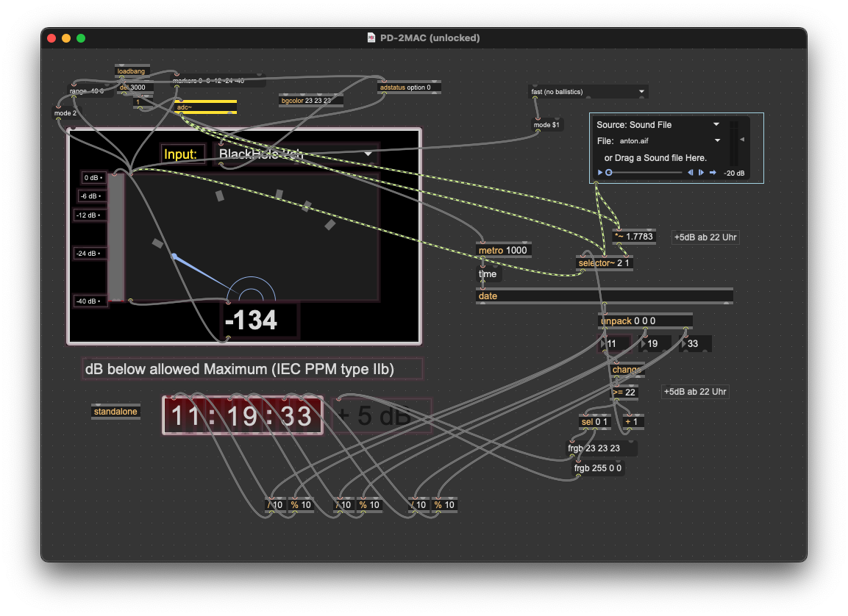848x616 pixels.
Task: Click the mode 2 message box
Action: pyautogui.click(x=65, y=114)
